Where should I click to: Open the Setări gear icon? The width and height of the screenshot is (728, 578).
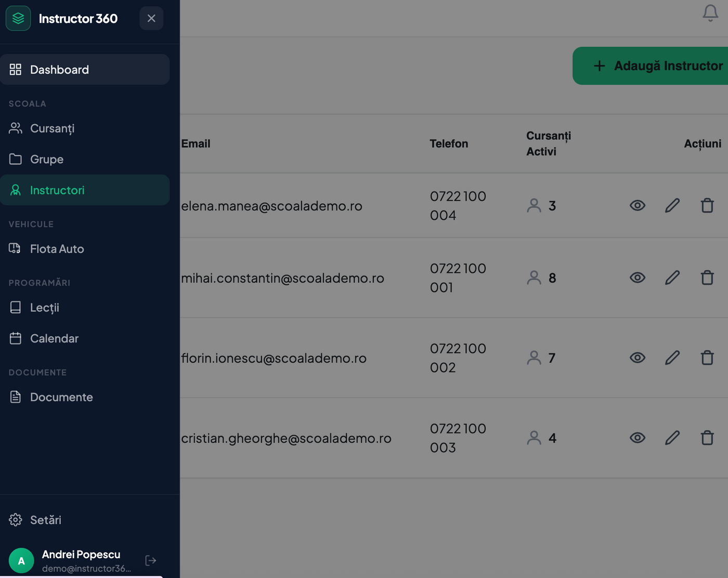point(15,520)
